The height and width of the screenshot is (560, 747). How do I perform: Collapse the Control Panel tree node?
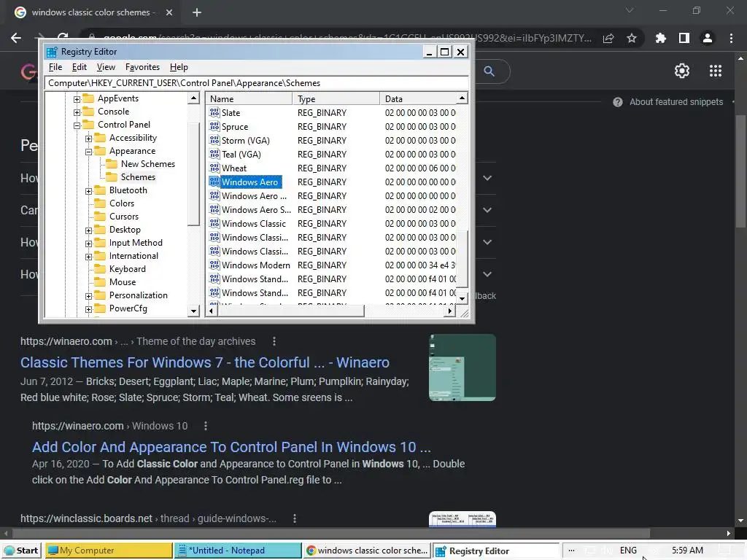click(x=77, y=125)
